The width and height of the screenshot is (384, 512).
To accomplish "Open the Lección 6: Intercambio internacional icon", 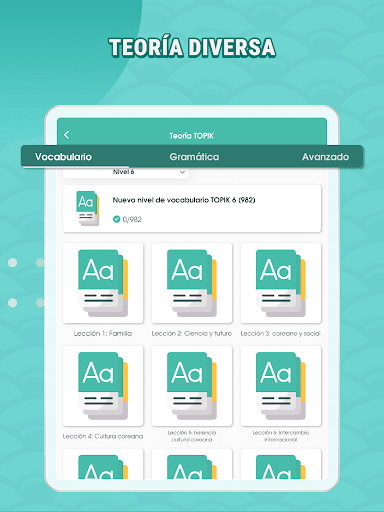I will pyautogui.click(x=281, y=386).
